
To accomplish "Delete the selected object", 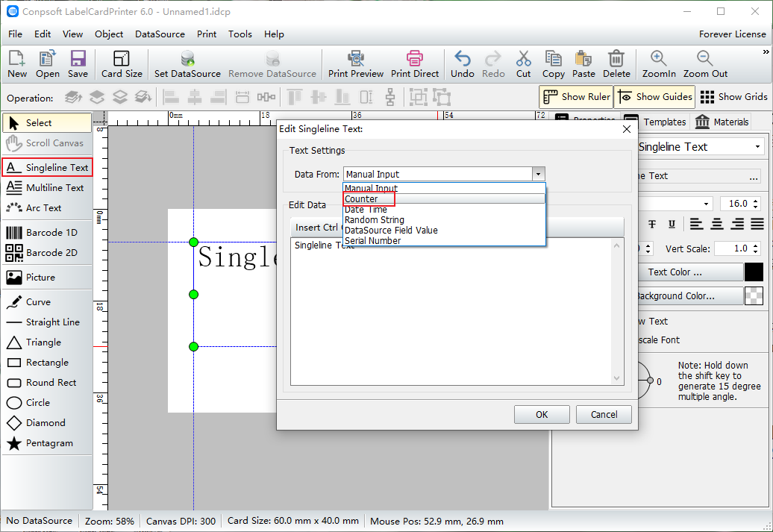I will point(616,64).
